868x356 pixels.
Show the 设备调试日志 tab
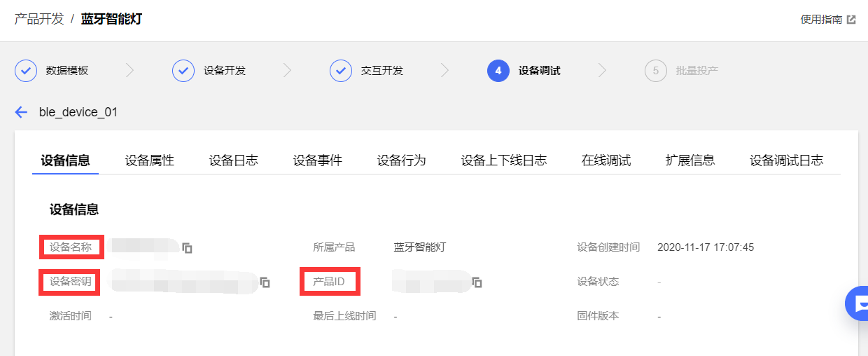pyautogui.click(x=787, y=160)
